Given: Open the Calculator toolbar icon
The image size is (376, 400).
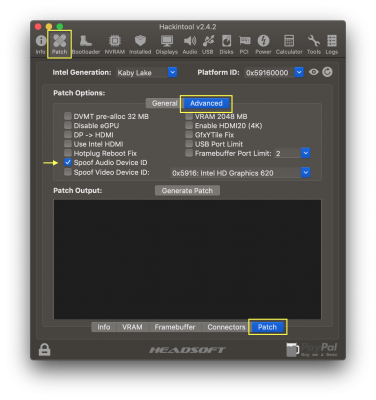Looking at the screenshot, I should point(289,44).
